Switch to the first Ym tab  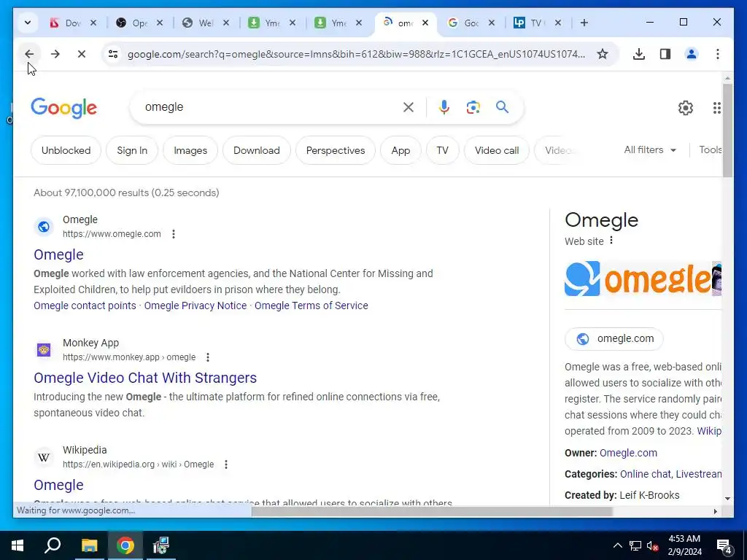pyautogui.click(x=266, y=23)
